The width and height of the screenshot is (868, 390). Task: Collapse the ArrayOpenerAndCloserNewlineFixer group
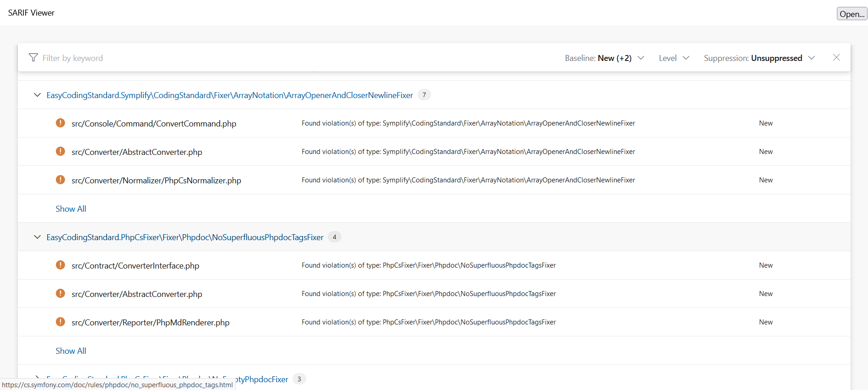click(37, 95)
